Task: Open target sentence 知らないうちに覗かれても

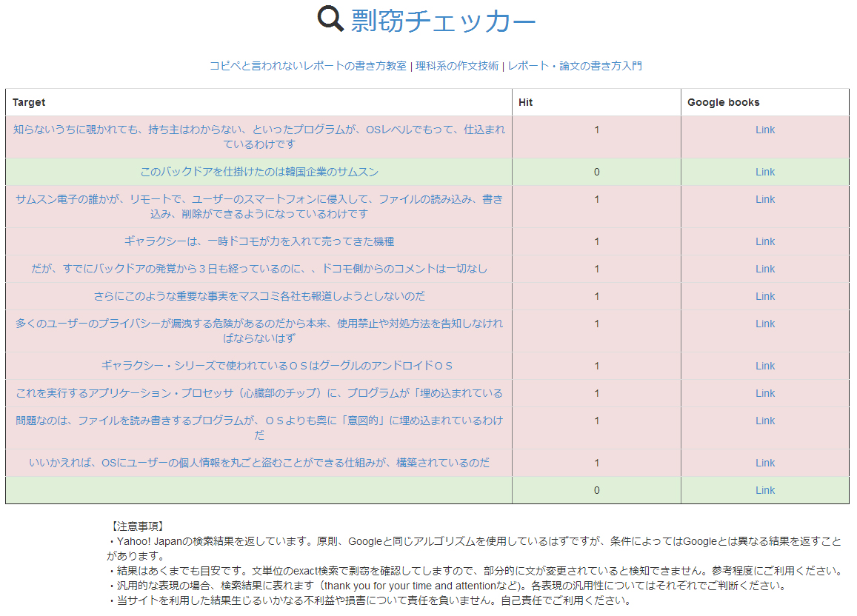Action: coord(259,136)
